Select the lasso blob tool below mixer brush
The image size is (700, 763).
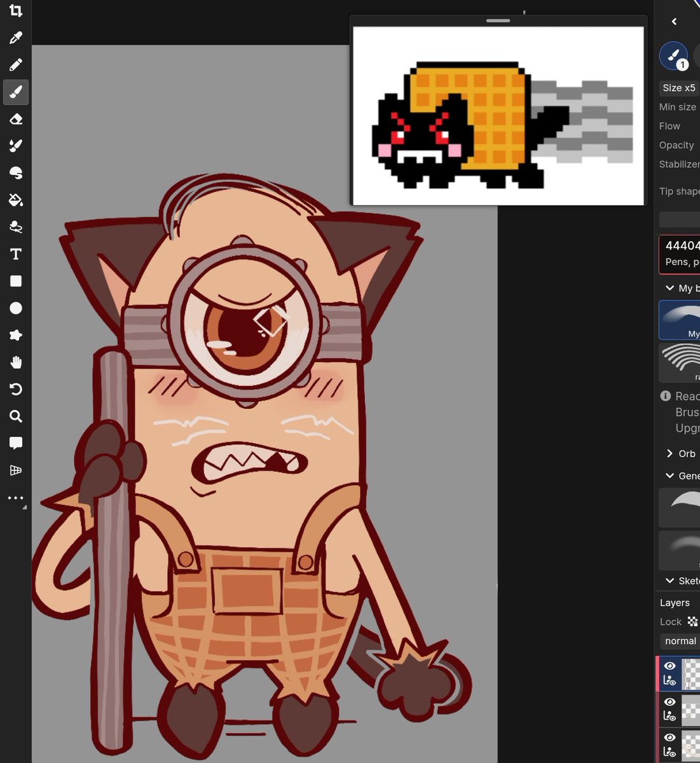[16, 173]
